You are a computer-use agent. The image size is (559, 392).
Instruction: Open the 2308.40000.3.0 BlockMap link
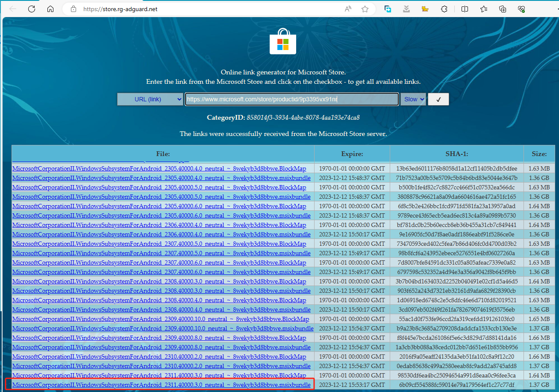click(159, 281)
